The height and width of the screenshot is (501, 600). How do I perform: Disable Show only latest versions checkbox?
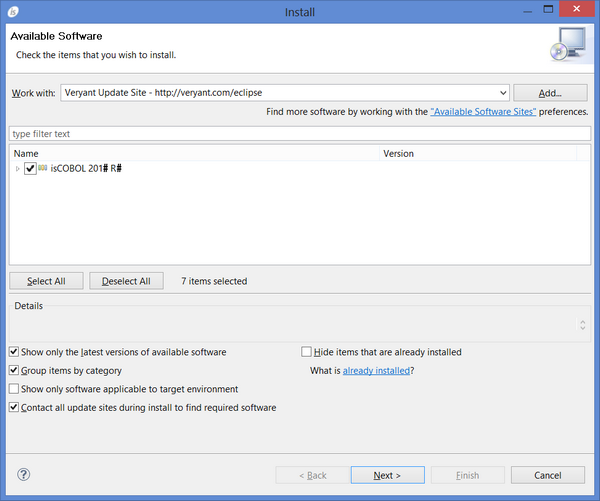pos(14,352)
